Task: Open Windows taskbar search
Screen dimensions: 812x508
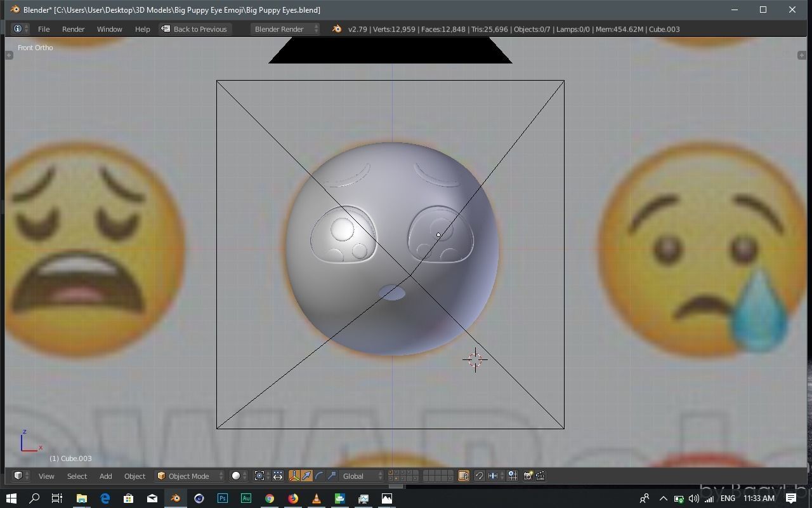Action: [34, 498]
